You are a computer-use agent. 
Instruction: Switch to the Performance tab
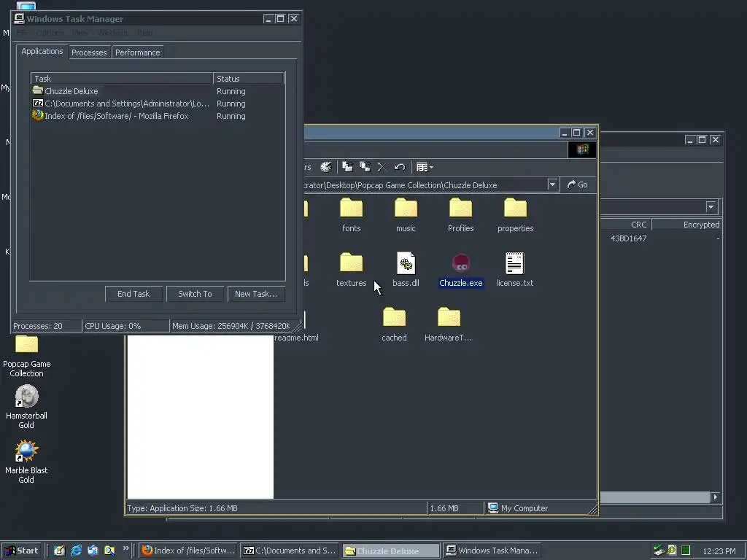pos(138,52)
